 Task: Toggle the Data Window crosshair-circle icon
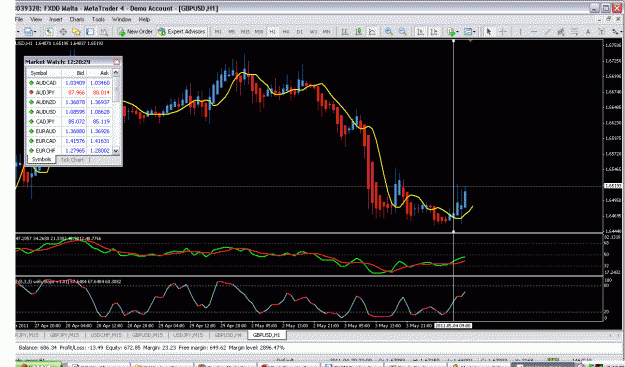pos(63,31)
